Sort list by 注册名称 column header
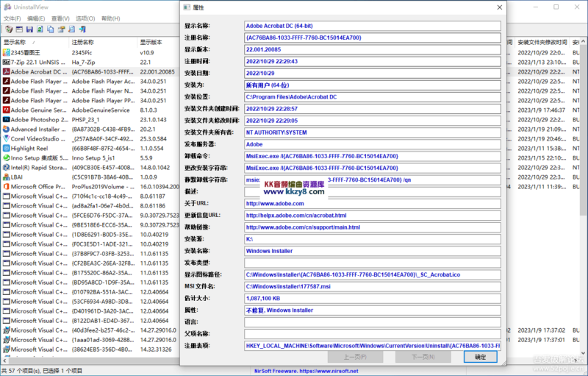588x376 pixels. click(103, 42)
